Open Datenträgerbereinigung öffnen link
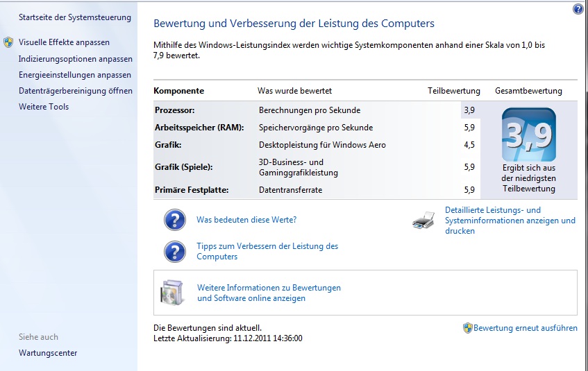The image size is (588, 371). click(76, 91)
